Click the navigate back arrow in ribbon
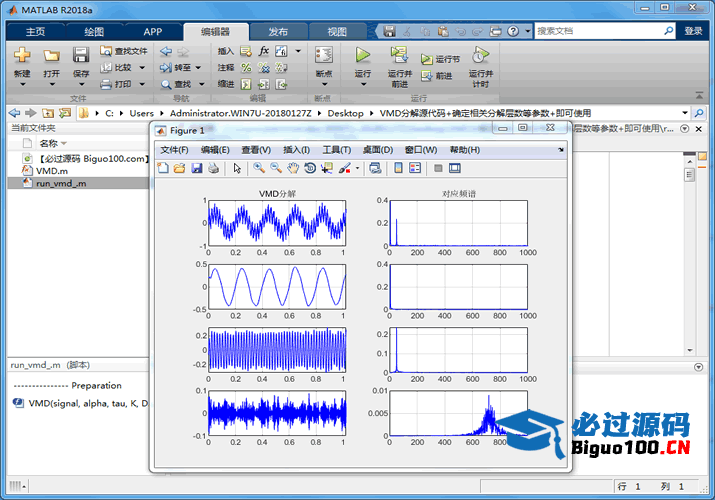The image size is (715, 500). (x=166, y=51)
